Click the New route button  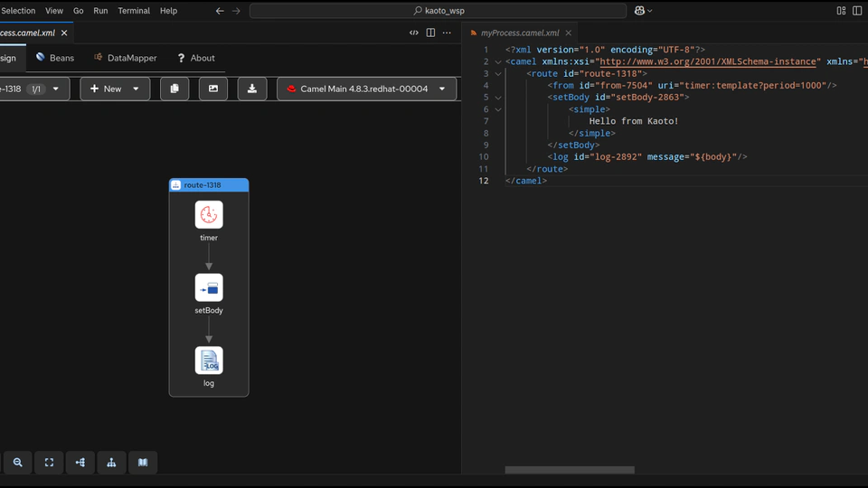coord(106,89)
